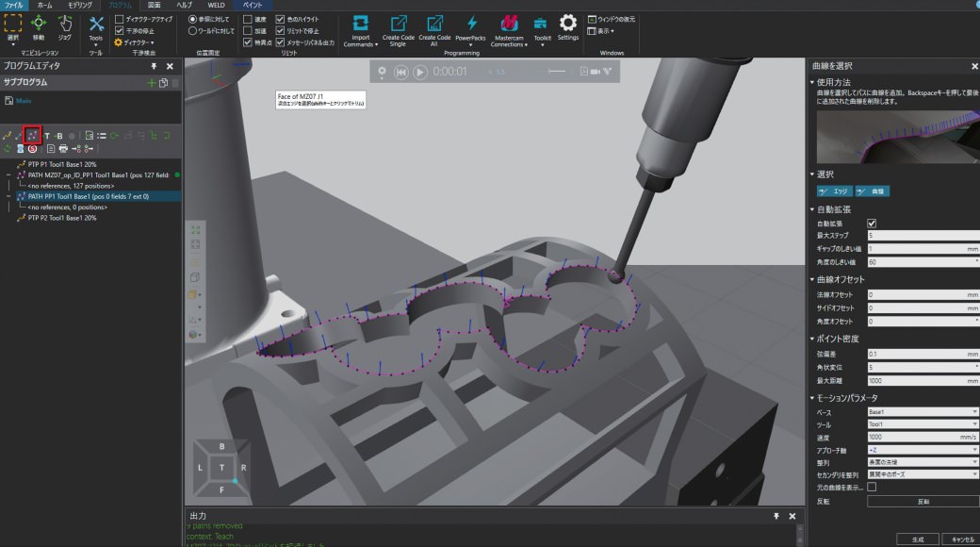Open the WELD ribbon tab
Image resolution: width=980 pixels, height=547 pixels.
coord(216,5)
